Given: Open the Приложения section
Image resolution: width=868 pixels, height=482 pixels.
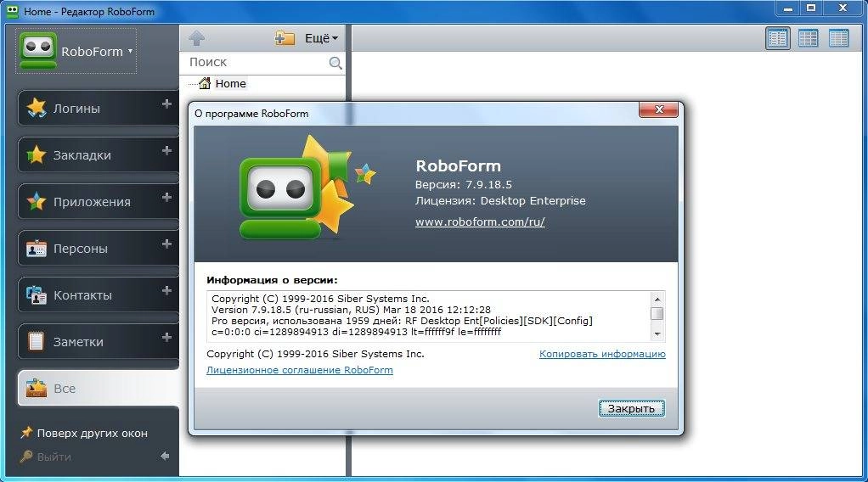Looking at the screenshot, I should [99, 201].
